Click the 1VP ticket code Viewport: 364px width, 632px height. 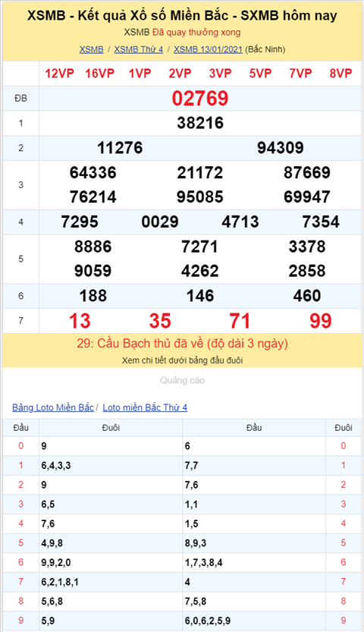coord(140,74)
